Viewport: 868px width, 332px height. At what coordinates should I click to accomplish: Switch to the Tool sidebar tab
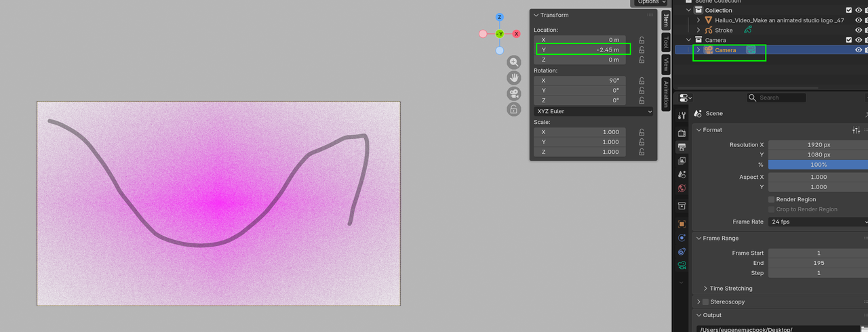coord(666,41)
